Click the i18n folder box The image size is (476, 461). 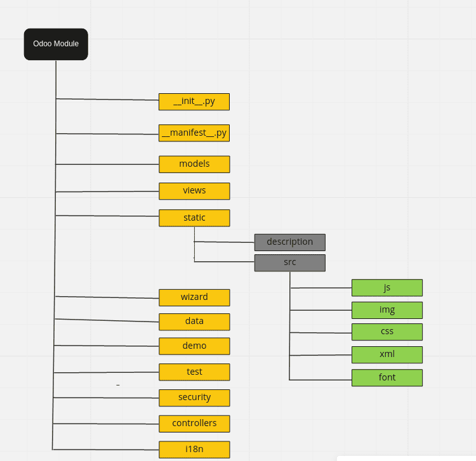pos(194,450)
